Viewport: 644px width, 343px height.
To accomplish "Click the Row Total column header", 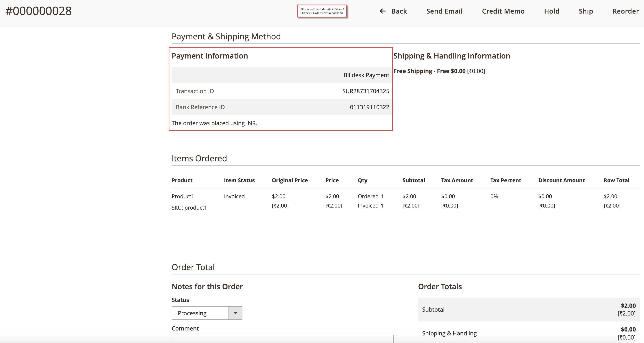I will point(616,180).
